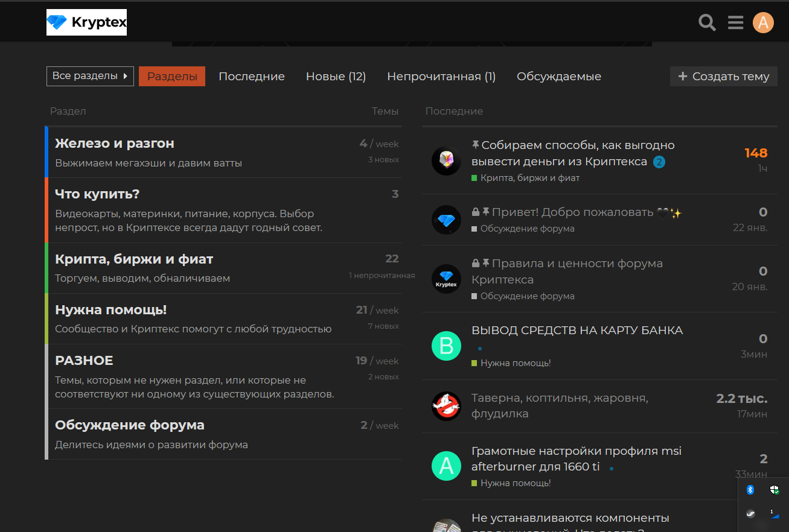Open the hamburger menu icon in header
789x532 pixels.
click(735, 23)
